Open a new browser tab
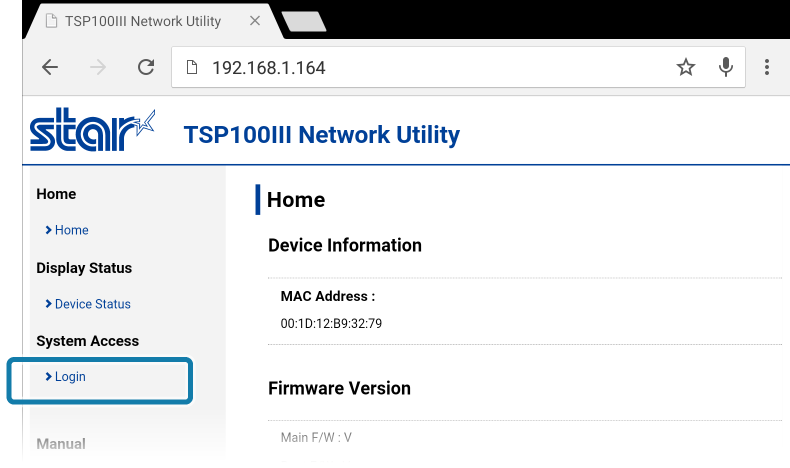This screenshot has width=790, height=468. pyautogui.click(x=303, y=22)
